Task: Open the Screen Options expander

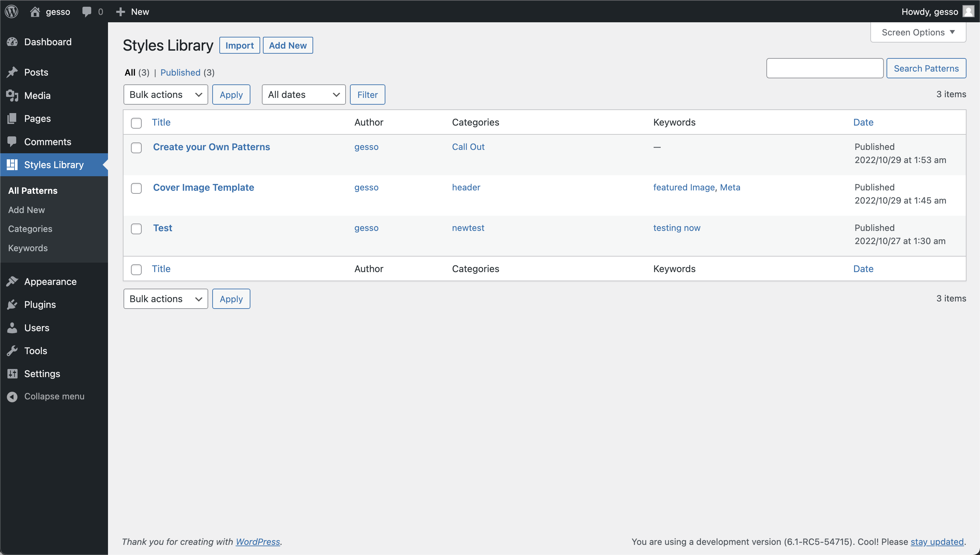Action: [x=918, y=32]
